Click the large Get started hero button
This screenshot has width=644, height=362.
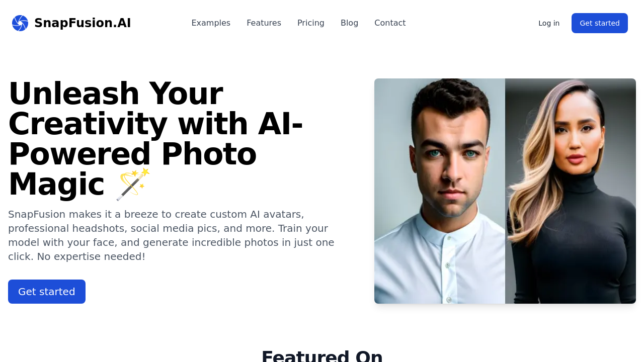coord(47,292)
